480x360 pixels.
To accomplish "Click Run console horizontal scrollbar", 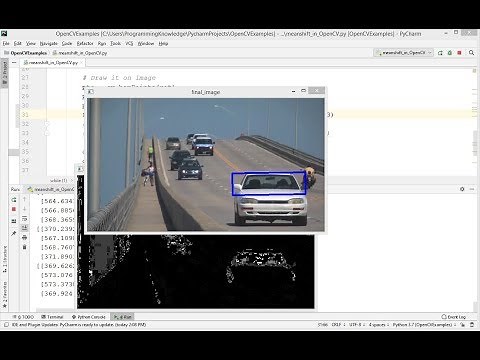I will (55, 310).
